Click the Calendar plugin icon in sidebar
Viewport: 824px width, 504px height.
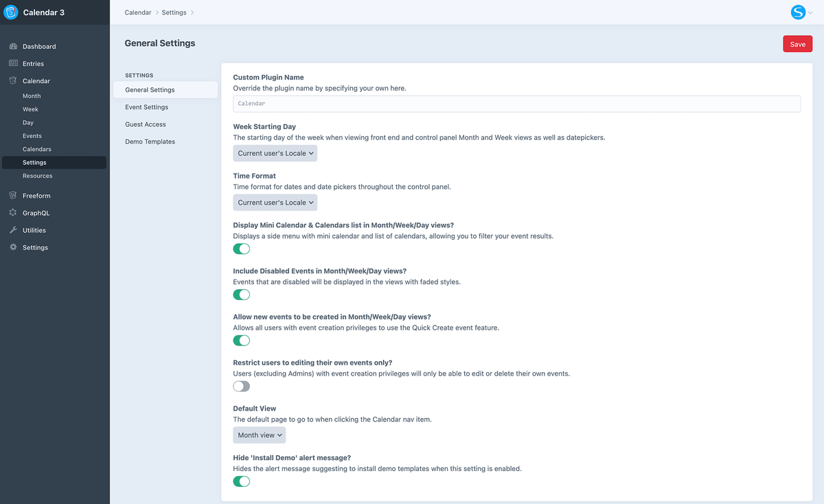coord(13,80)
